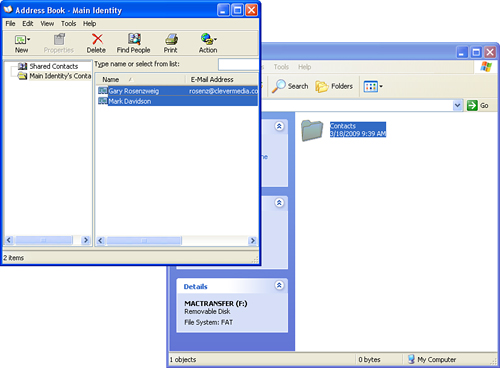Click the '2 items' status bar text
Image resolution: width=500 pixels, height=368 pixels.
[14, 258]
